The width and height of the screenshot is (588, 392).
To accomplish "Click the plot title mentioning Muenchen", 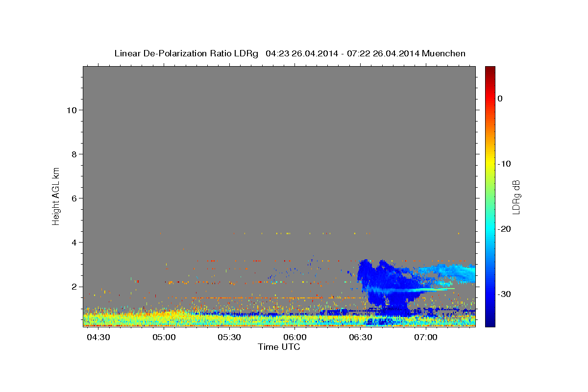I will click(x=290, y=53).
